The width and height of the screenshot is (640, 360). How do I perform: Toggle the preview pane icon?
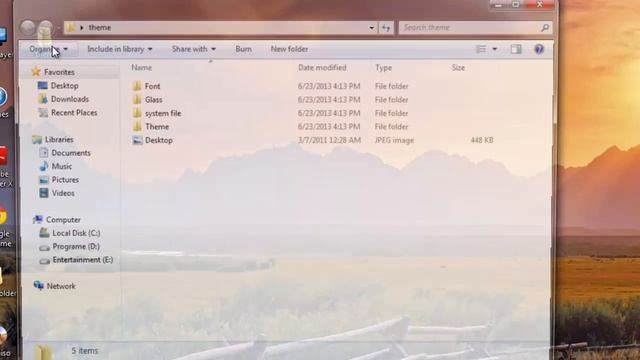(516, 49)
